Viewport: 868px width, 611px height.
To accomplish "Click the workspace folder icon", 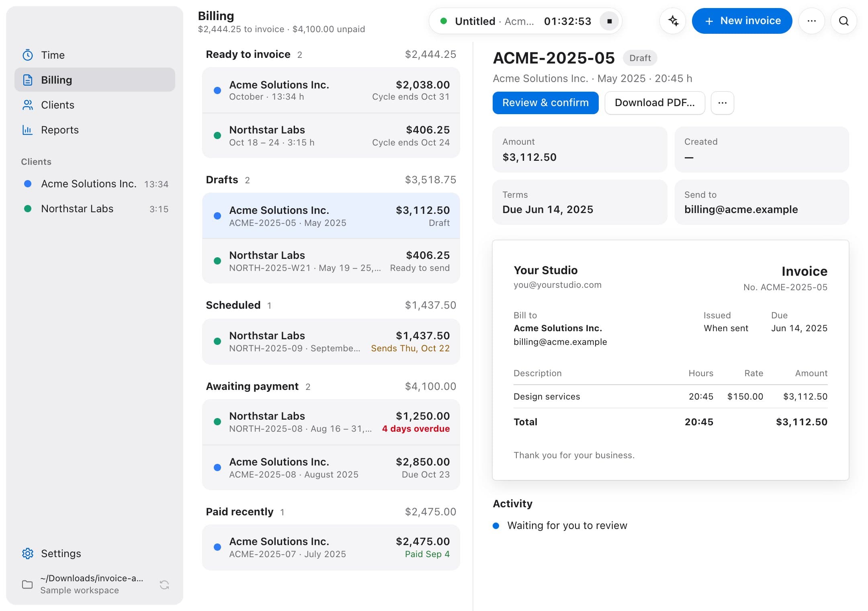I will 27,584.
